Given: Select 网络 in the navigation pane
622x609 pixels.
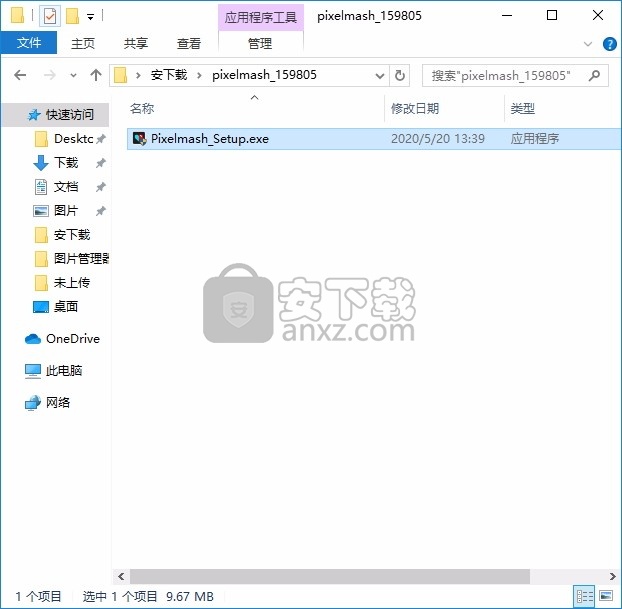Looking at the screenshot, I should coord(48,403).
